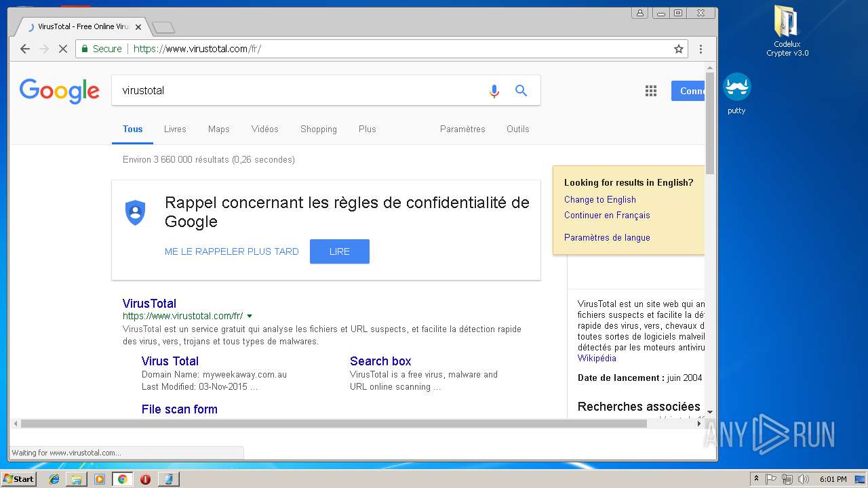
Task: Open the Windows Start menu
Action: [18, 479]
